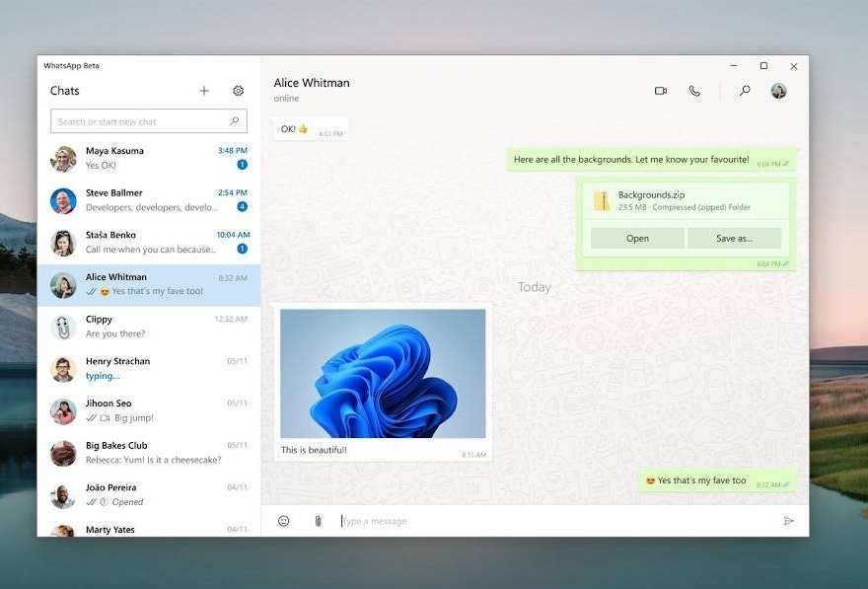Open Henry Strachan's typing chat
The width and height of the screenshot is (868, 589).
pos(149,369)
